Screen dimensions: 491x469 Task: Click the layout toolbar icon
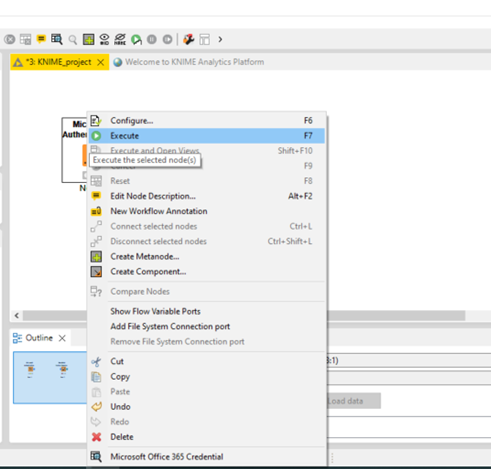pyautogui.click(x=204, y=40)
